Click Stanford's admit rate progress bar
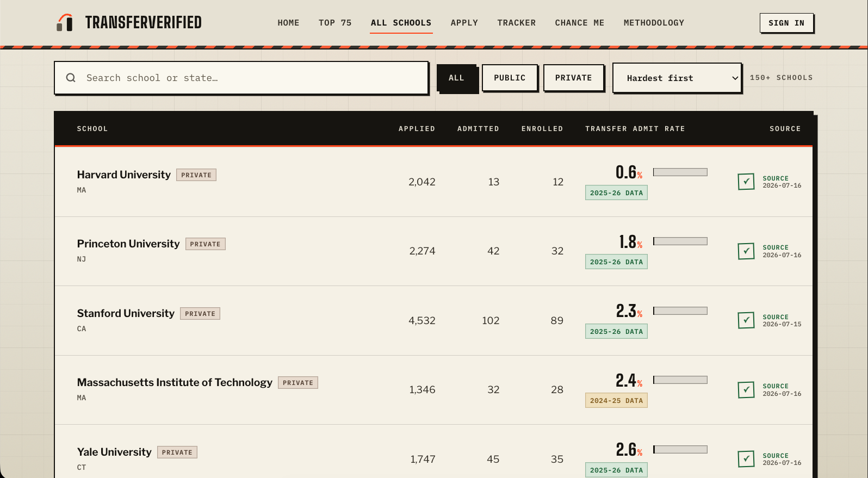Viewport: 868px width, 478px height. (x=680, y=311)
